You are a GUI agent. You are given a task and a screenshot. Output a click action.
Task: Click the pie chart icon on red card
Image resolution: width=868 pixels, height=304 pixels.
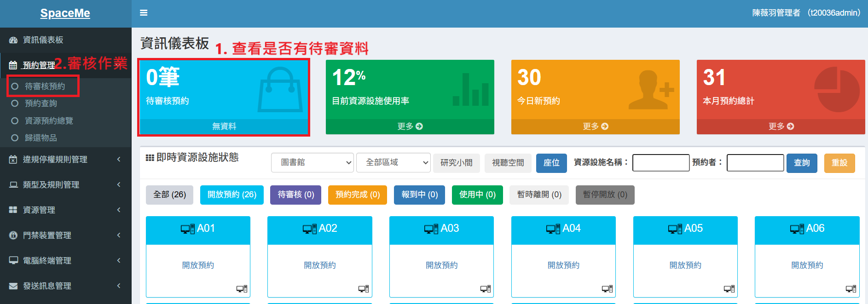click(x=836, y=89)
